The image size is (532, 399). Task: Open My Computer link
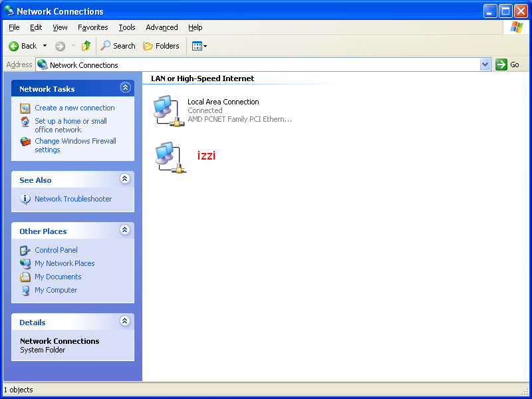(56, 290)
